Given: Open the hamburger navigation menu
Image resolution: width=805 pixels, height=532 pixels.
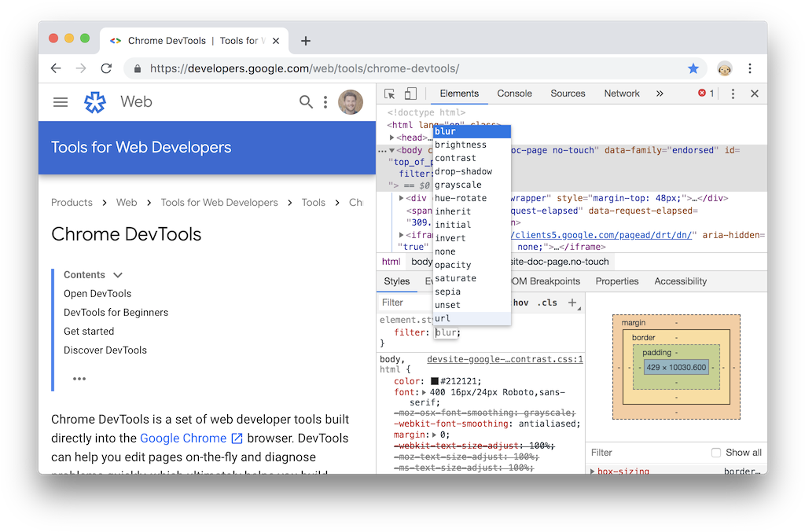Looking at the screenshot, I should coord(61,102).
